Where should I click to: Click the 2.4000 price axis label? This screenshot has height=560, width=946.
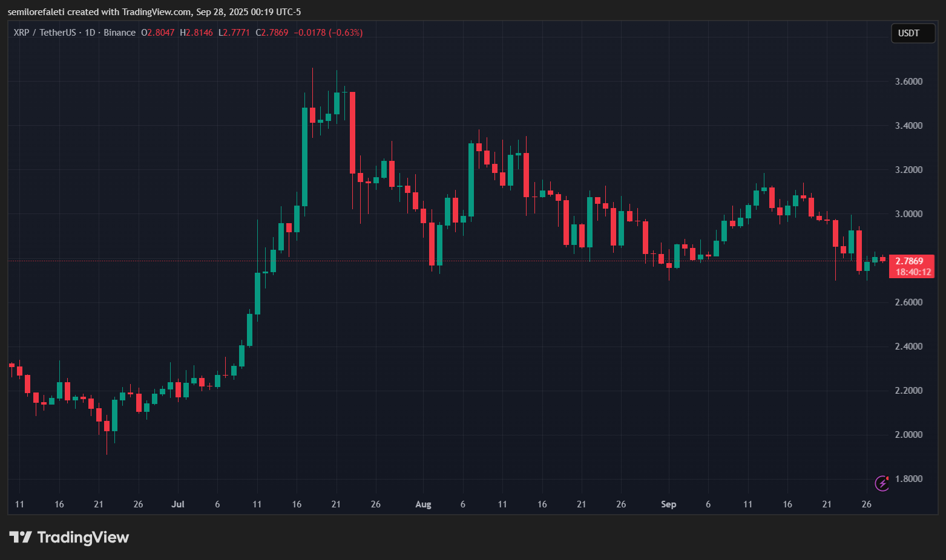click(909, 347)
